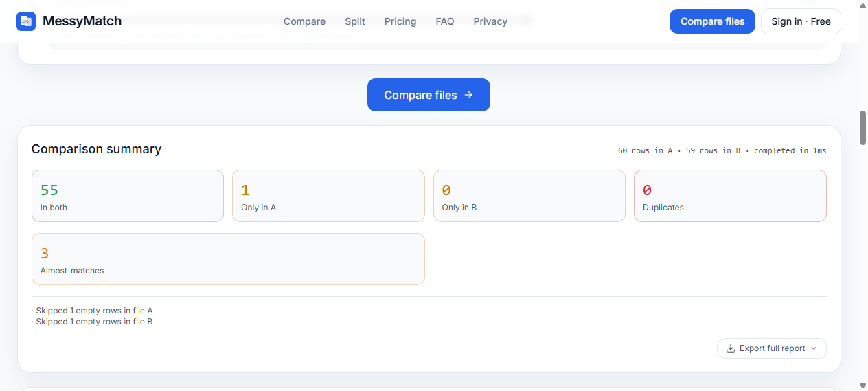
Task: Click the large Compare files arrow button
Action: pos(429,95)
